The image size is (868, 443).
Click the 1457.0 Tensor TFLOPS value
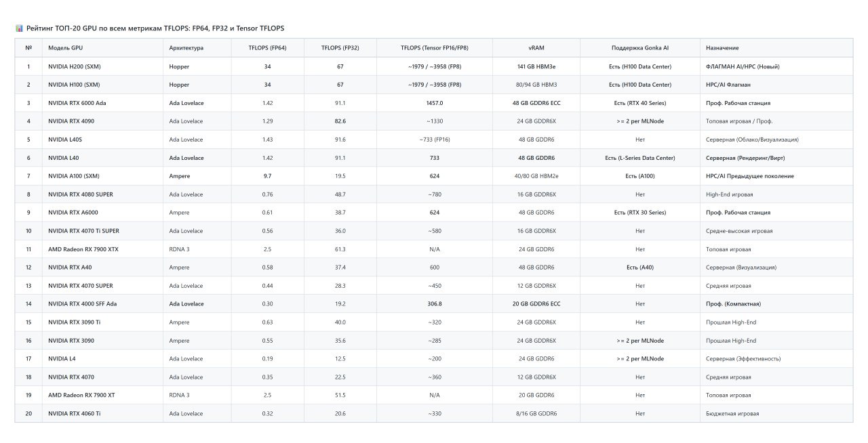tap(435, 103)
